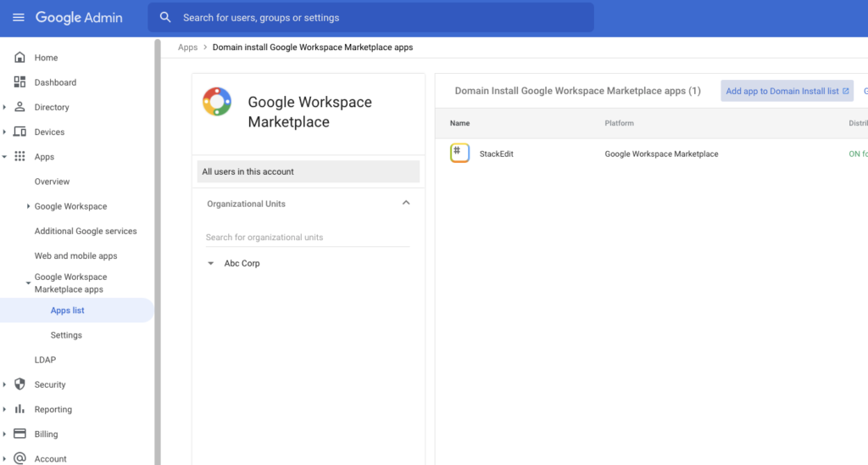The height and width of the screenshot is (465, 868).
Task: Collapse Google Workspace Marketplace apps arrow
Action: (x=28, y=283)
